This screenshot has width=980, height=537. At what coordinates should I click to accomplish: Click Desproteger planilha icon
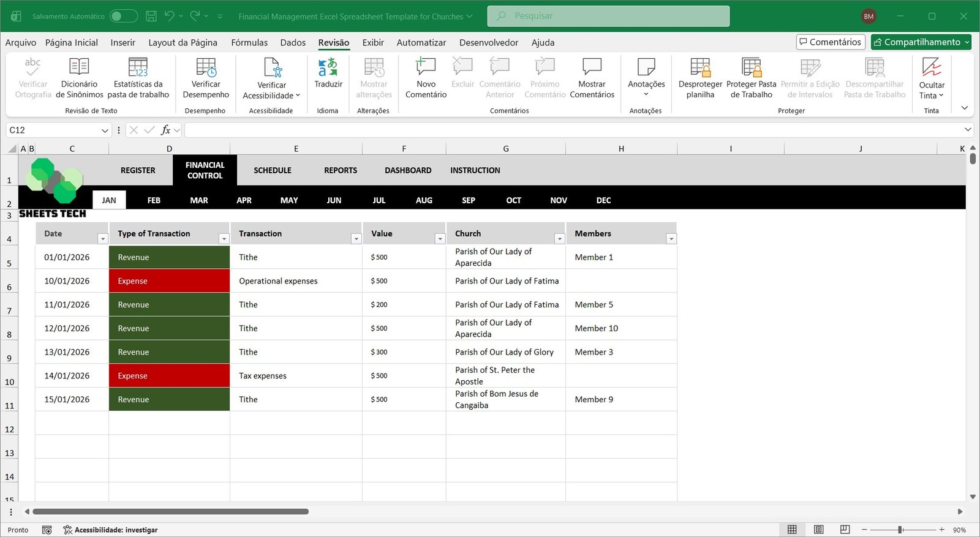point(700,67)
